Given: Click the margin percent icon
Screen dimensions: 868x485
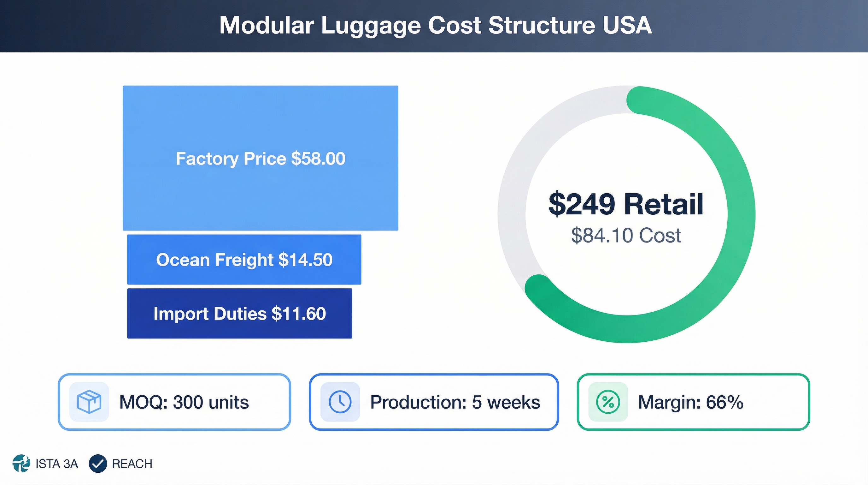Looking at the screenshot, I should point(608,402).
